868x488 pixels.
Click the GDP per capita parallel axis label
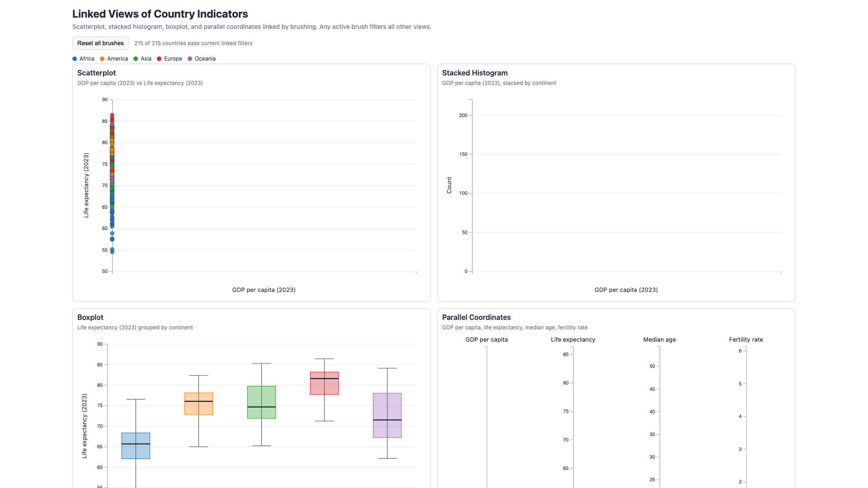coord(486,339)
